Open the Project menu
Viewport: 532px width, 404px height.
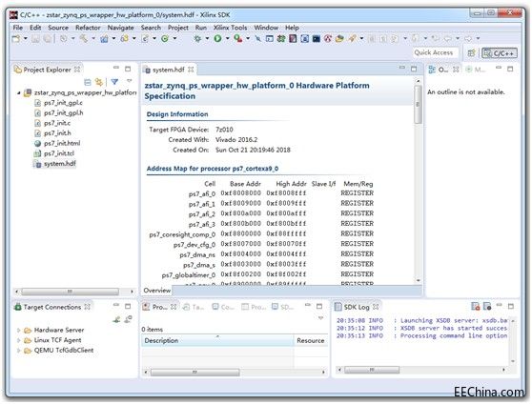[x=178, y=28]
